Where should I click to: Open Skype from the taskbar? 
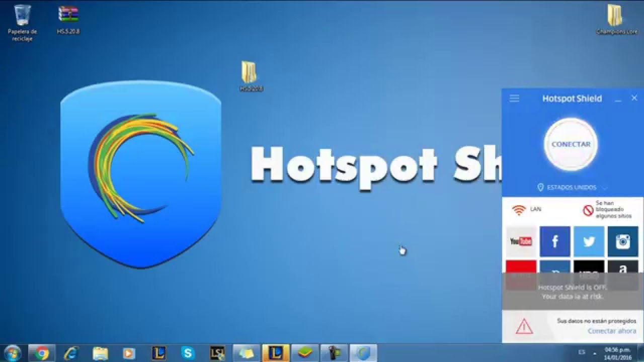click(x=188, y=353)
